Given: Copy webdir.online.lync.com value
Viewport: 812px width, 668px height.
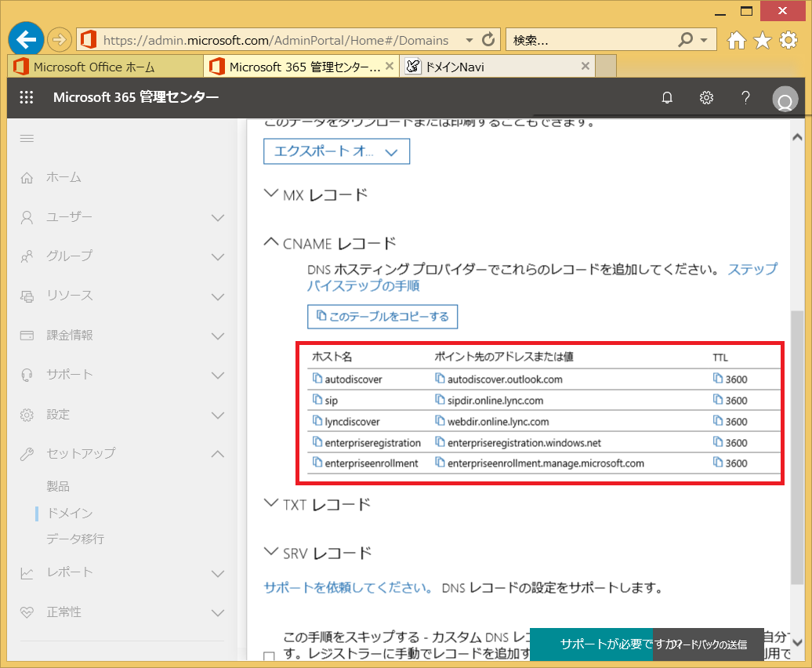Looking at the screenshot, I should tap(440, 421).
